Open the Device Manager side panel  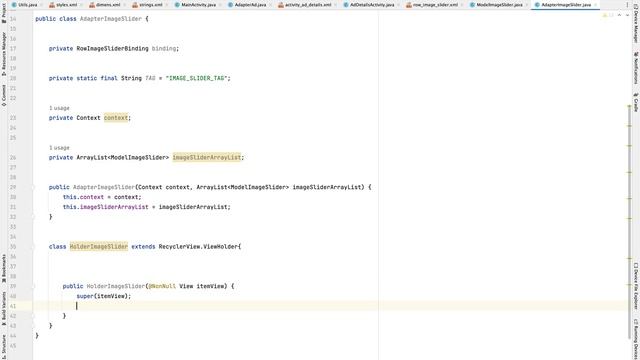pyautogui.click(x=636, y=25)
